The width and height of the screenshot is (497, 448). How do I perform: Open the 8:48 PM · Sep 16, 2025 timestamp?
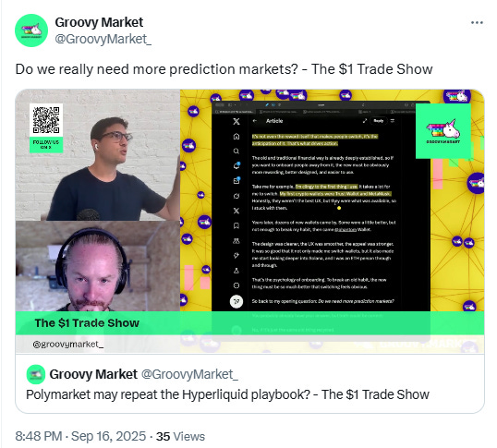point(80,436)
